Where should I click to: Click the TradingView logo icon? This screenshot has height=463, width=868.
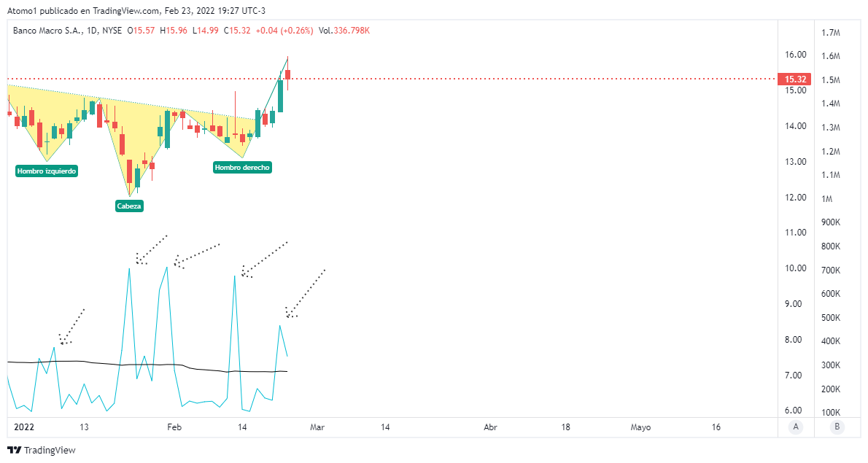tap(14, 451)
